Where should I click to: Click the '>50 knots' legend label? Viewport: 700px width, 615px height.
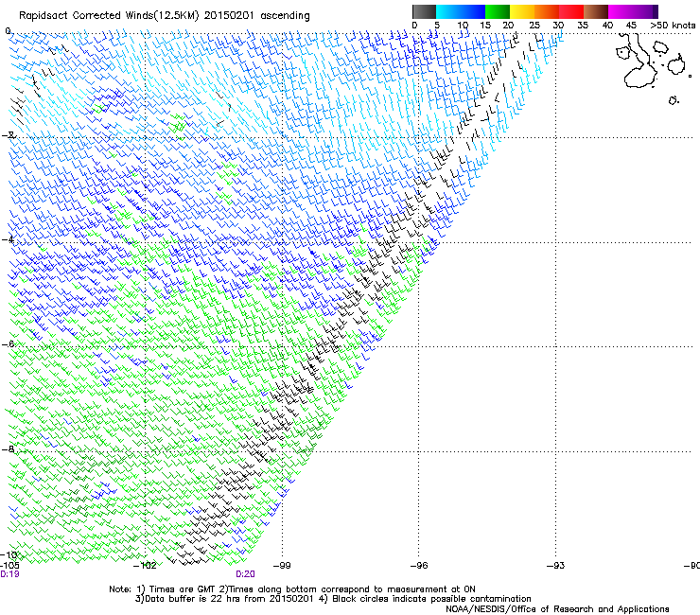[x=673, y=26]
